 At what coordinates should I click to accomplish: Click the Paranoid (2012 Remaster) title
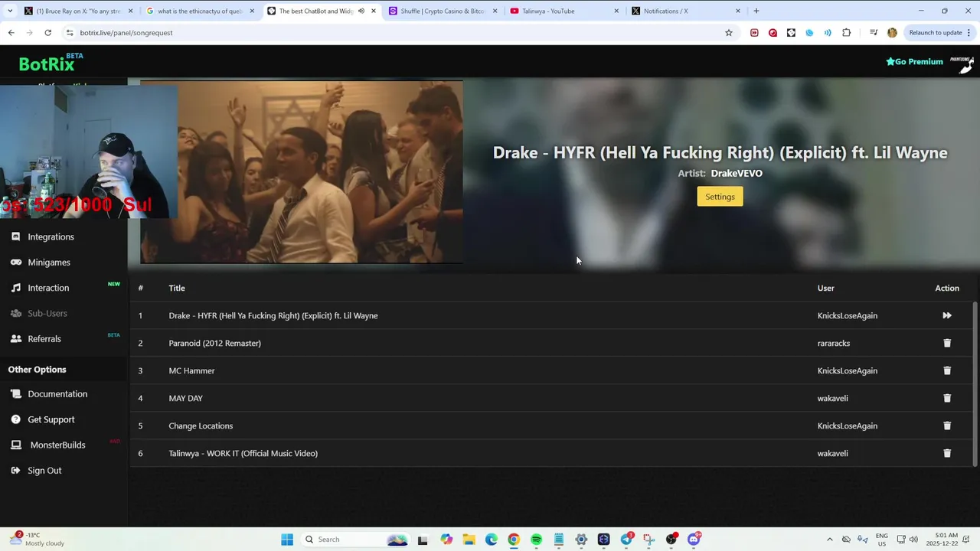pos(214,343)
